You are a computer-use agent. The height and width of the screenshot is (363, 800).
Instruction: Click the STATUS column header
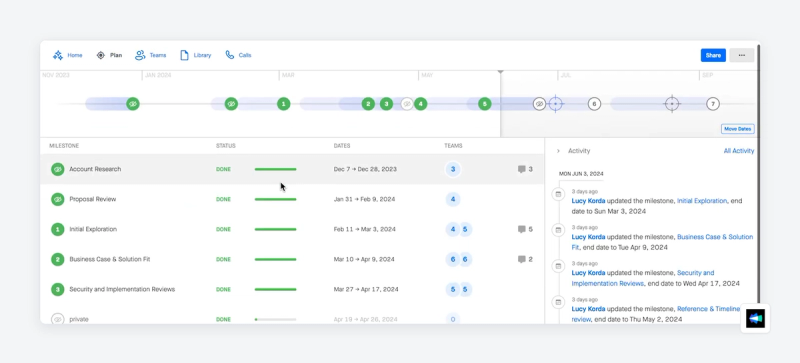click(226, 146)
